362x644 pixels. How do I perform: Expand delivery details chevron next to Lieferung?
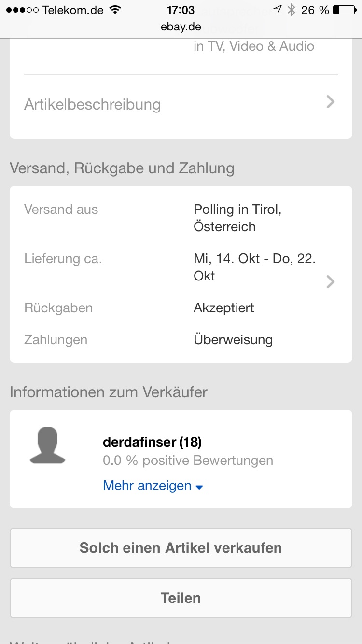330,281
